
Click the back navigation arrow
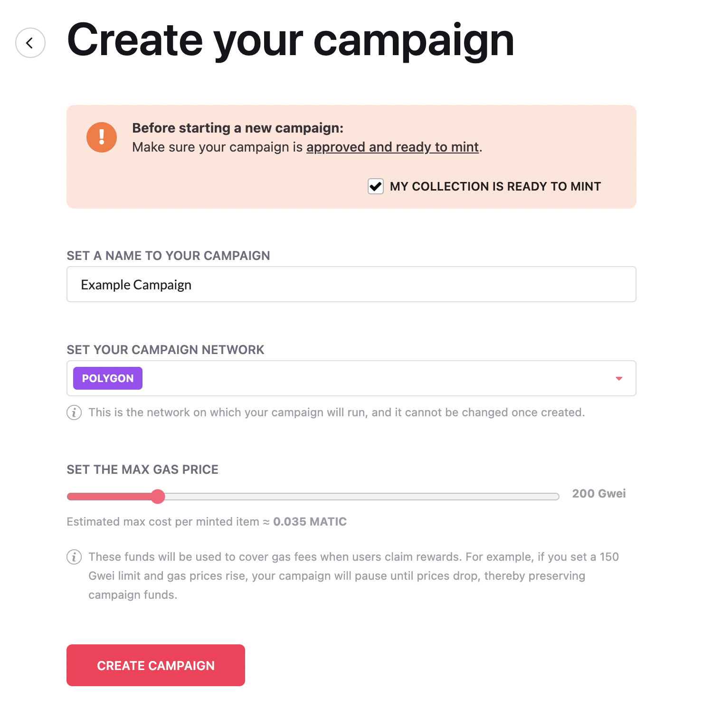pos(30,42)
